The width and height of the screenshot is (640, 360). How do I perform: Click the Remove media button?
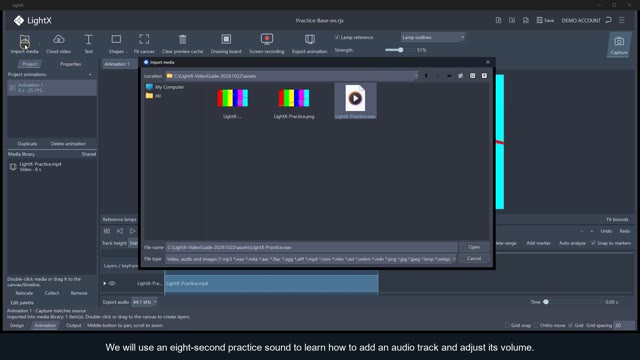coord(79,293)
